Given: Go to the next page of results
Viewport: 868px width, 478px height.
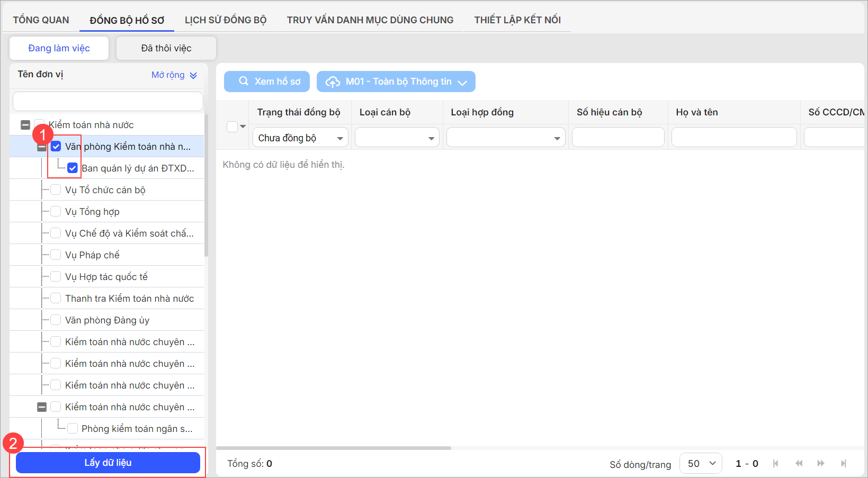Looking at the screenshot, I should coord(821,464).
